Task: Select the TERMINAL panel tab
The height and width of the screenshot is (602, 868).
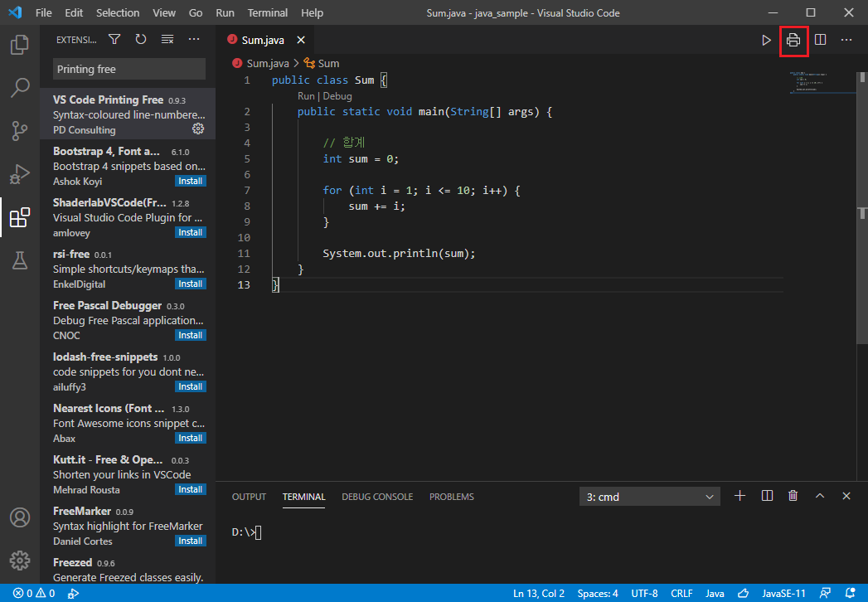Action: [x=304, y=497]
